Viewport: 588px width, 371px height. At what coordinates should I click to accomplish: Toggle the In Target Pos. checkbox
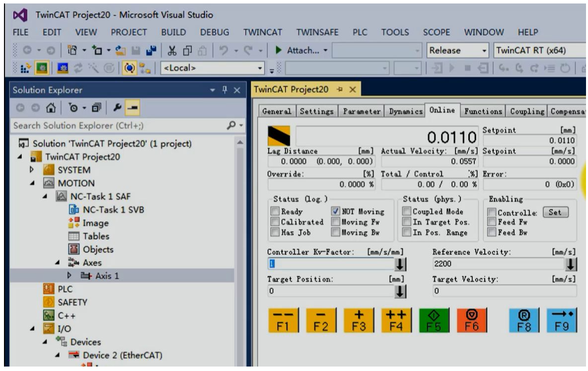[407, 222]
